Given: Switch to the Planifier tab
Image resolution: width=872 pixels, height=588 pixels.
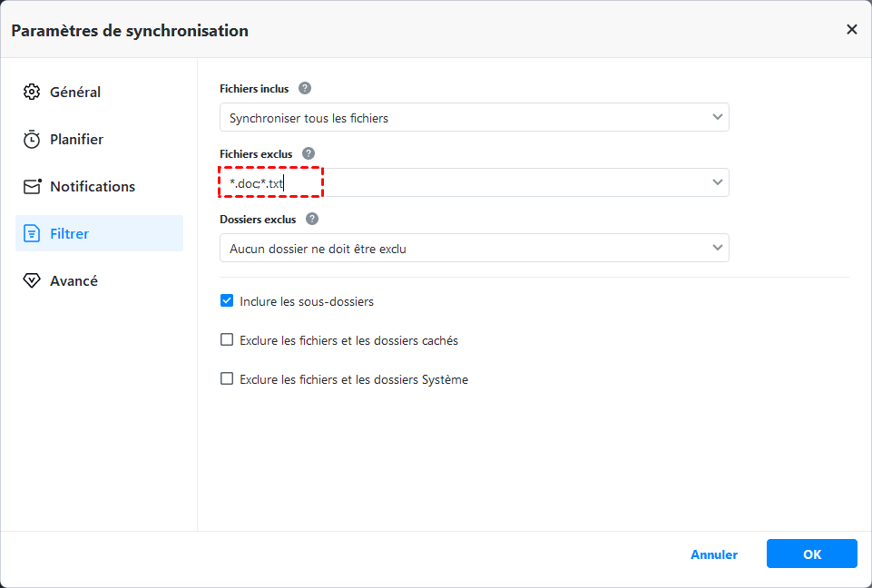Looking at the screenshot, I should (x=76, y=140).
